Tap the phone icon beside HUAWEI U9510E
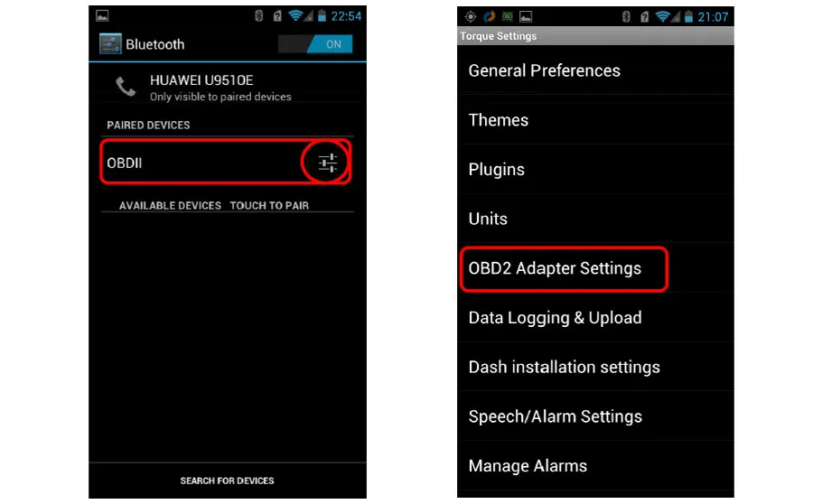 click(x=126, y=87)
